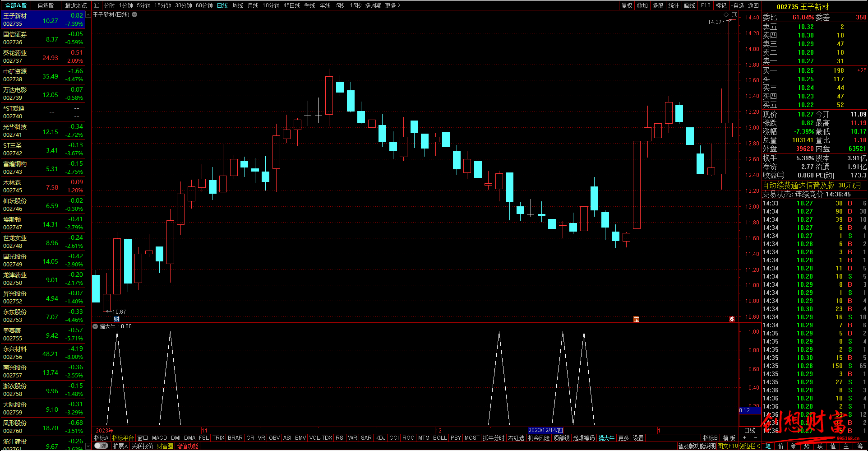
Task: Select the VOL-TDX indicator
Action: pos(321,438)
